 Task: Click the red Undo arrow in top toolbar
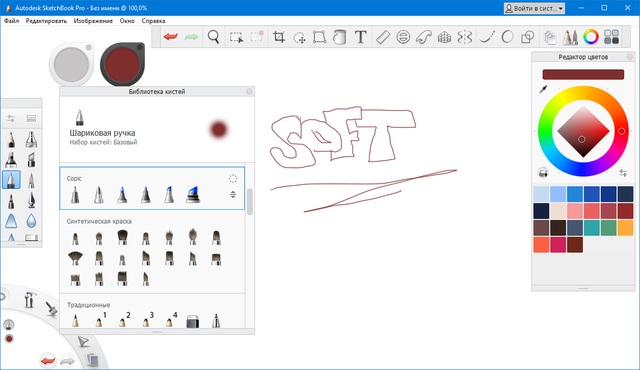point(171,37)
